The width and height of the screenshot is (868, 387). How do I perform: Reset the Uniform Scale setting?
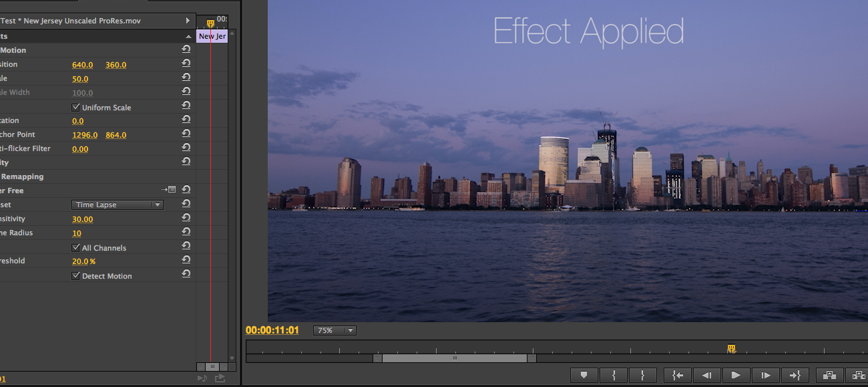(186, 106)
